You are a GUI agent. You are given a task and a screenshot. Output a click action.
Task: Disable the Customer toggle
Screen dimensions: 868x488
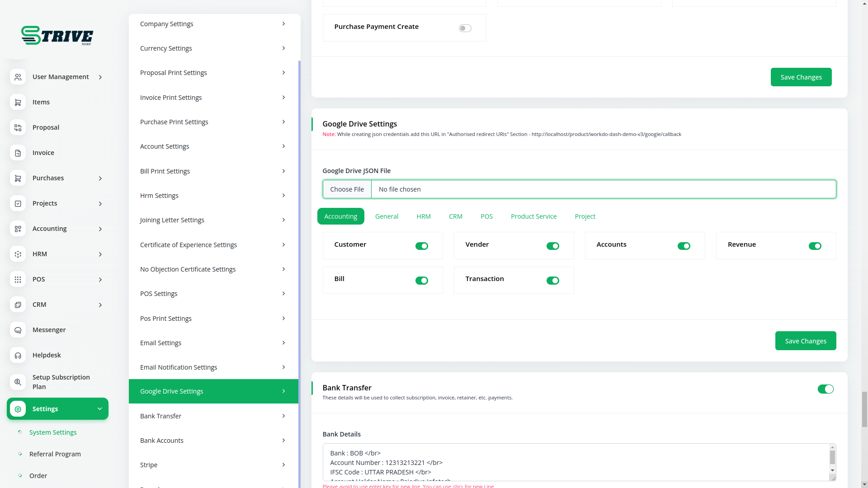(421, 246)
